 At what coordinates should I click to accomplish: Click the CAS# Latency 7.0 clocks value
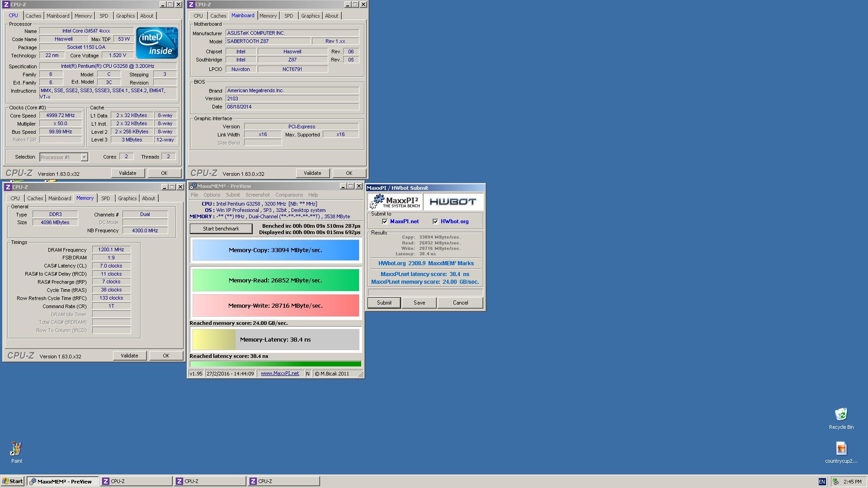pyautogui.click(x=111, y=266)
